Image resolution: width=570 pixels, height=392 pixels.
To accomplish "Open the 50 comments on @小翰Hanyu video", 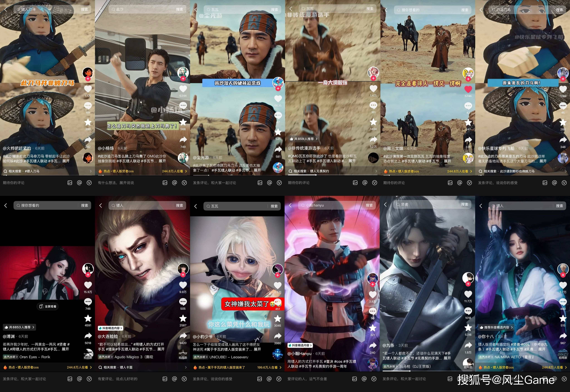I will (x=373, y=311).
